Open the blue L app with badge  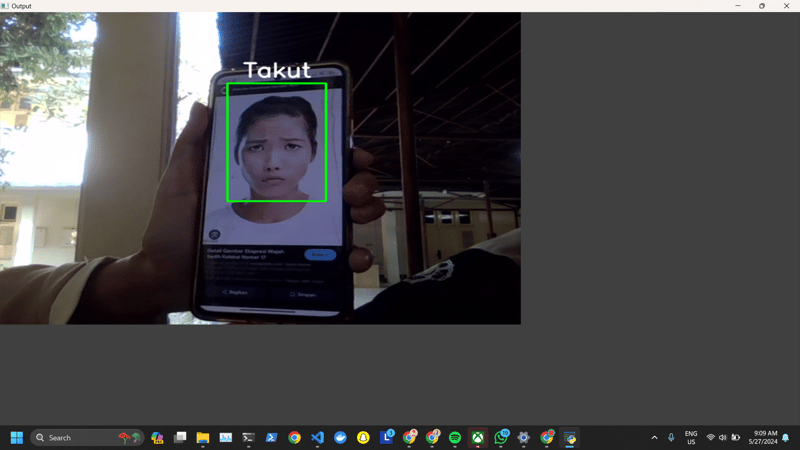(386, 438)
